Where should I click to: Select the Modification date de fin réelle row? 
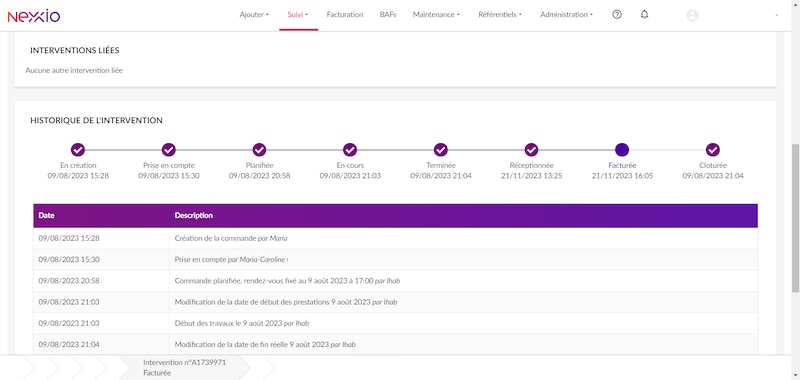[x=395, y=344]
